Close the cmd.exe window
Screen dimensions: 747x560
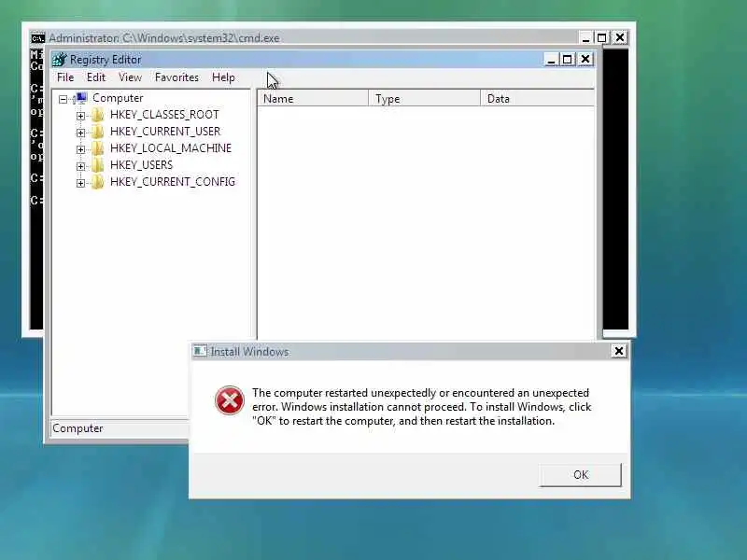(x=619, y=37)
